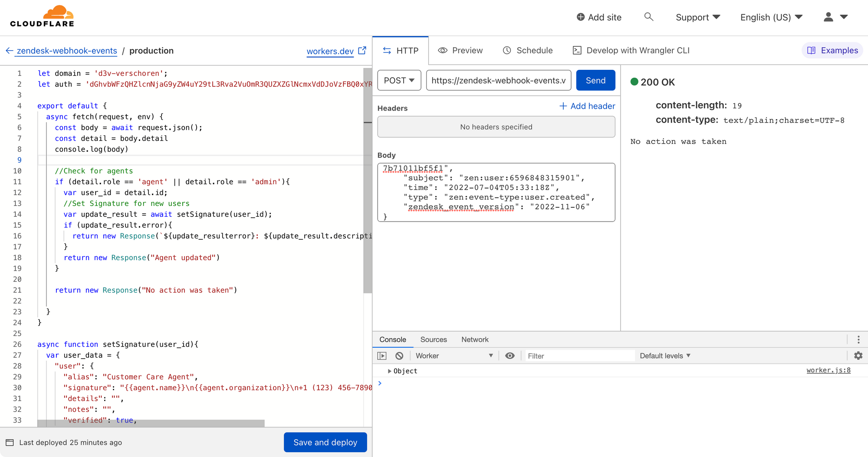Screen dimensions: 868x457
Task: Switch to the Preview tab
Action: pyautogui.click(x=460, y=50)
